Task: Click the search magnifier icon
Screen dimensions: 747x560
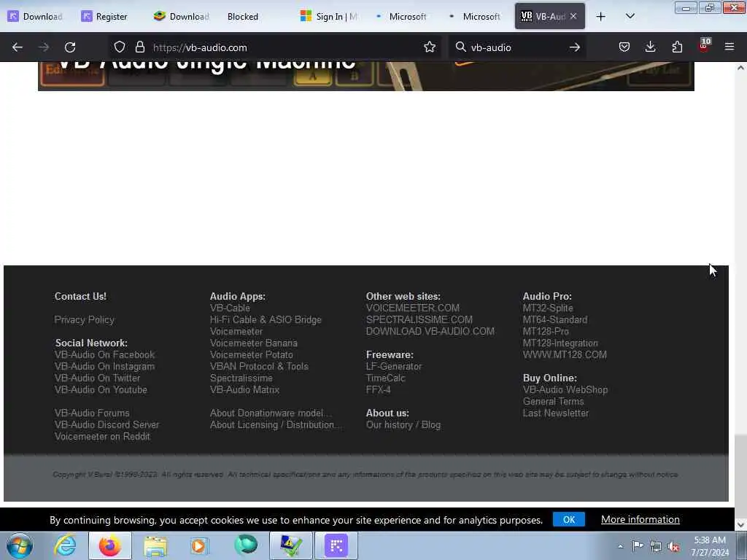Action: pyautogui.click(x=461, y=47)
